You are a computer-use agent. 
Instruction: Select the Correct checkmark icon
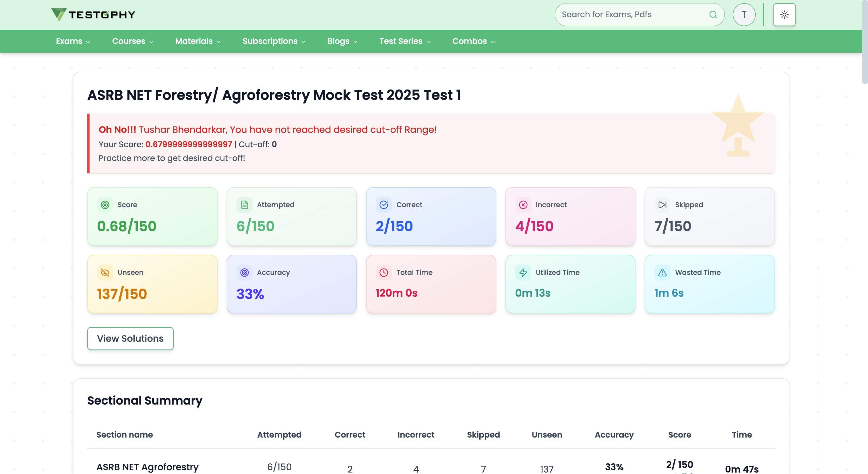click(384, 205)
